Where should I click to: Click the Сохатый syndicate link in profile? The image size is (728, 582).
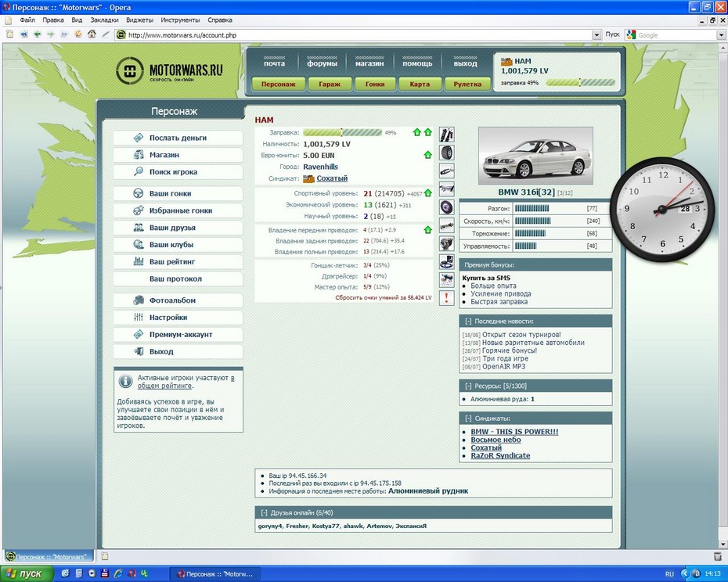[332, 178]
